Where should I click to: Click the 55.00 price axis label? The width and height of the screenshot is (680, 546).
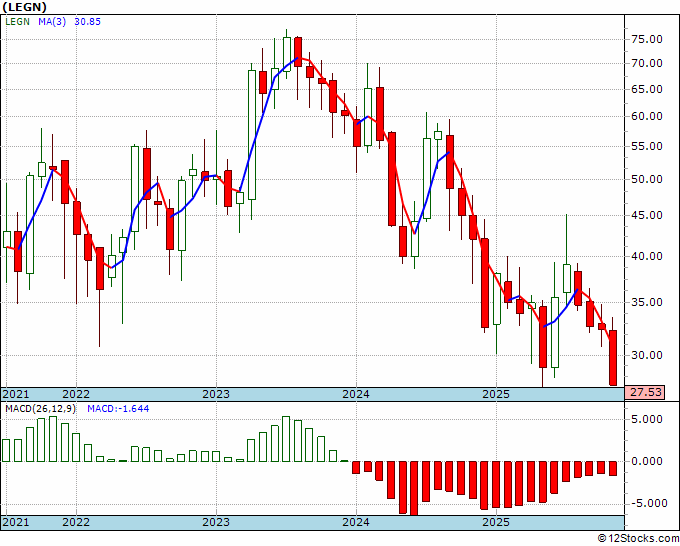pyautogui.click(x=647, y=146)
